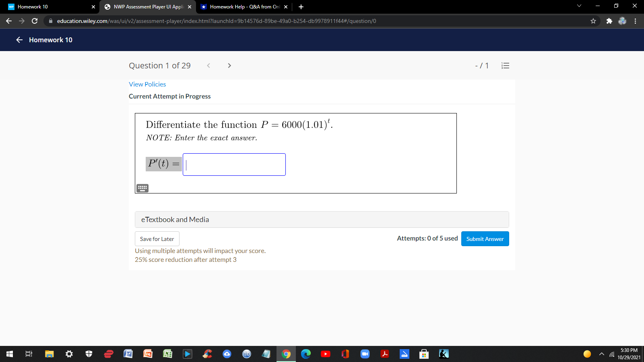Image resolution: width=644 pixels, height=362 pixels.
Task: Open the browser tab search chevron
Action: (579, 6)
